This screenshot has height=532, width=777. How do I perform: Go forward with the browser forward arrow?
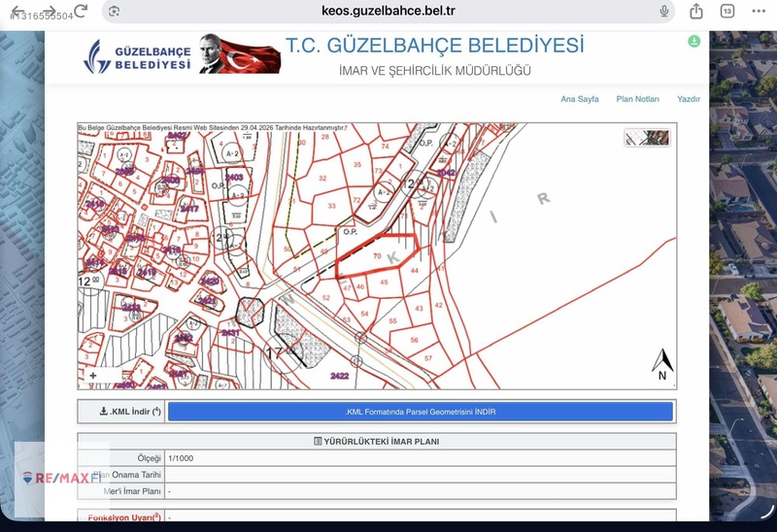(x=50, y=11)
